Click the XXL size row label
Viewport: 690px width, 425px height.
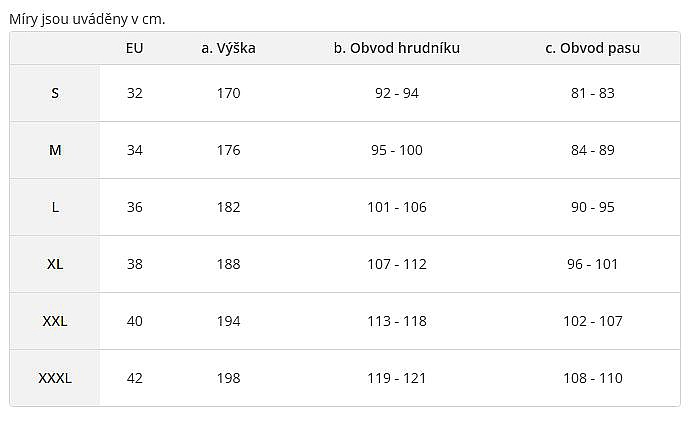(55, 321)
